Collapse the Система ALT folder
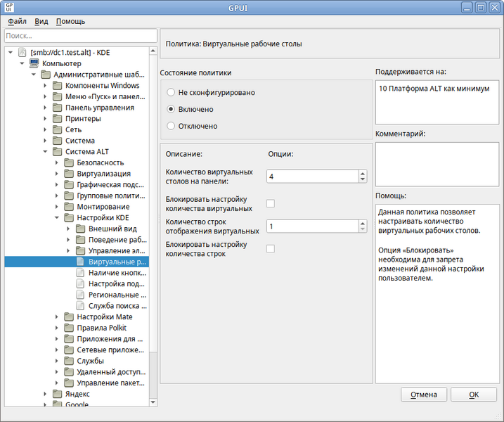Screen dimensions: 504x422 [45, 151]
